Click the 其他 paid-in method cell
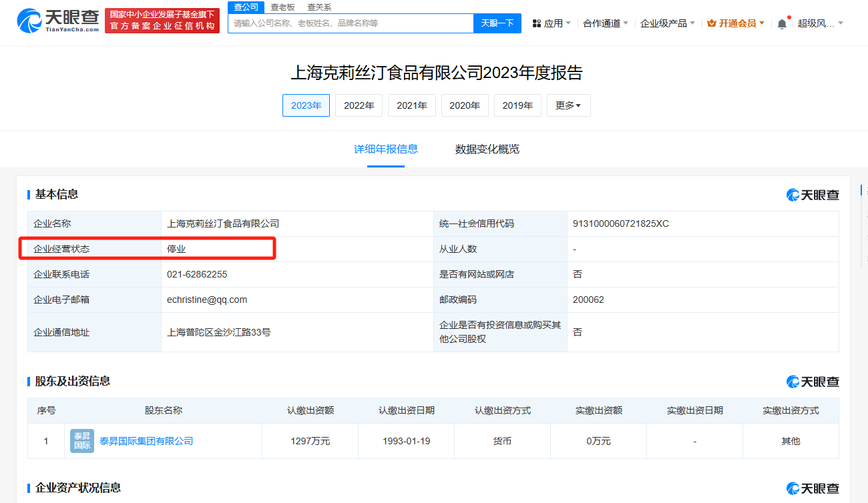 791,441
